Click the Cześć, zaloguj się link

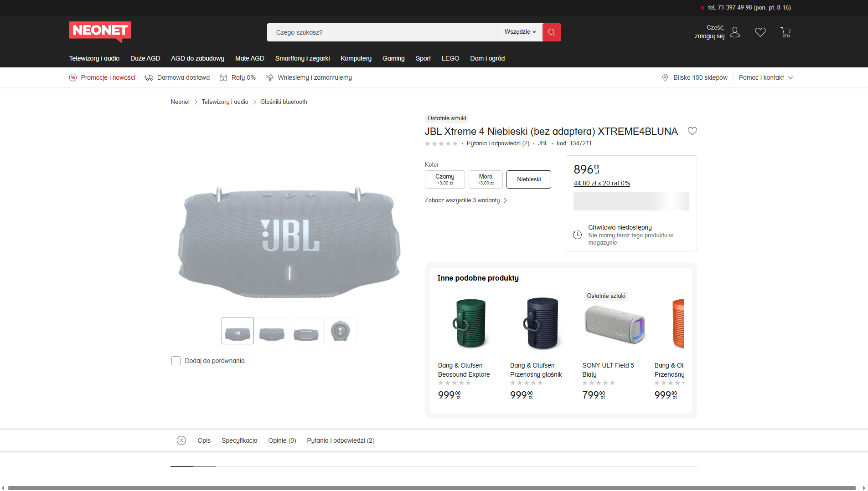tap(709, 32)
